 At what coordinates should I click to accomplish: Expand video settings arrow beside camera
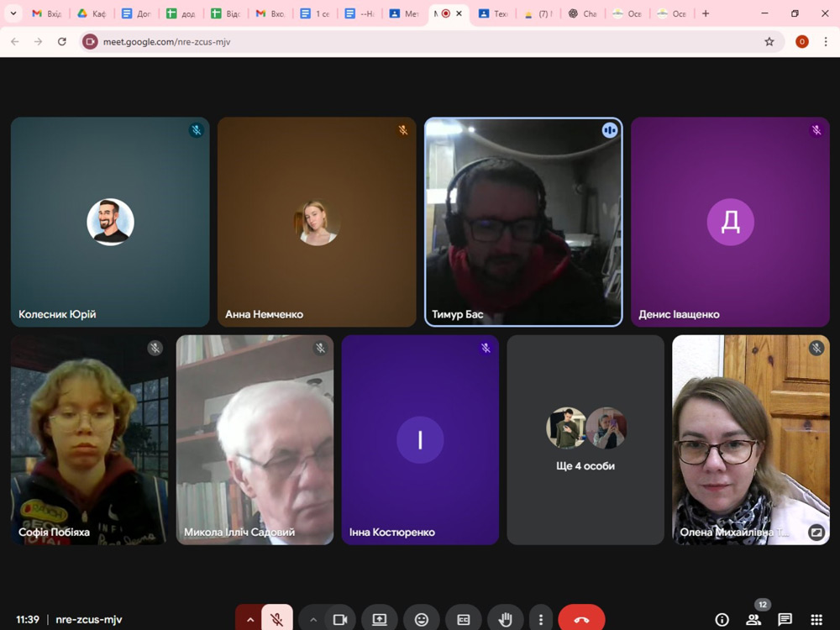coord(313,619)
